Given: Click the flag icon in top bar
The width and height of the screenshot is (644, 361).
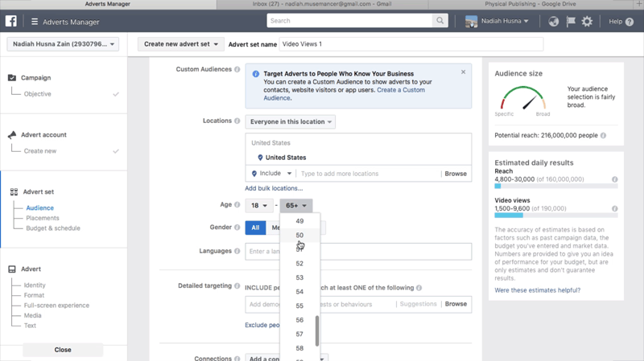Looking at the screenshot, I should (571, 22).
